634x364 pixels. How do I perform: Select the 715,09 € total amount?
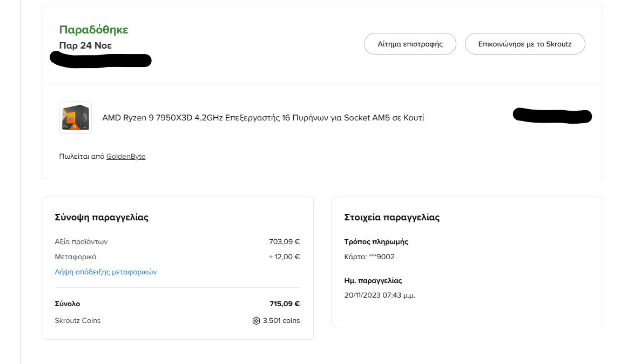click(x=285, y=304)
